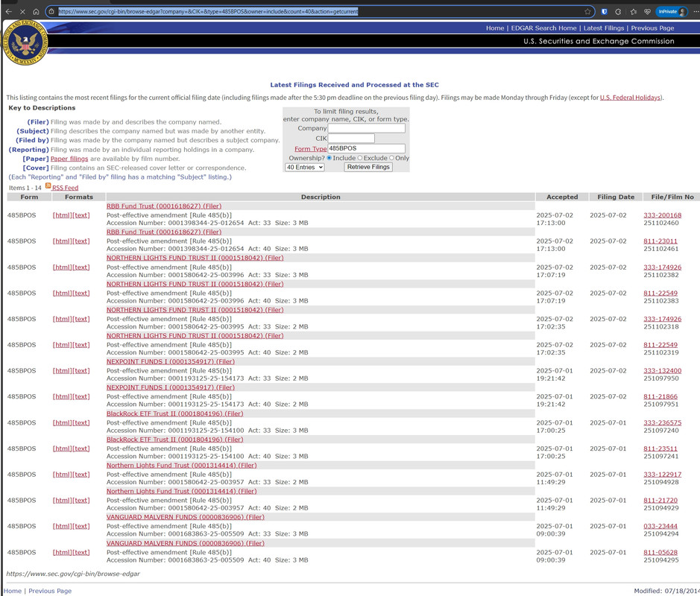
Task: Open the text format for file 333-200168
Action: pos(81,215)
